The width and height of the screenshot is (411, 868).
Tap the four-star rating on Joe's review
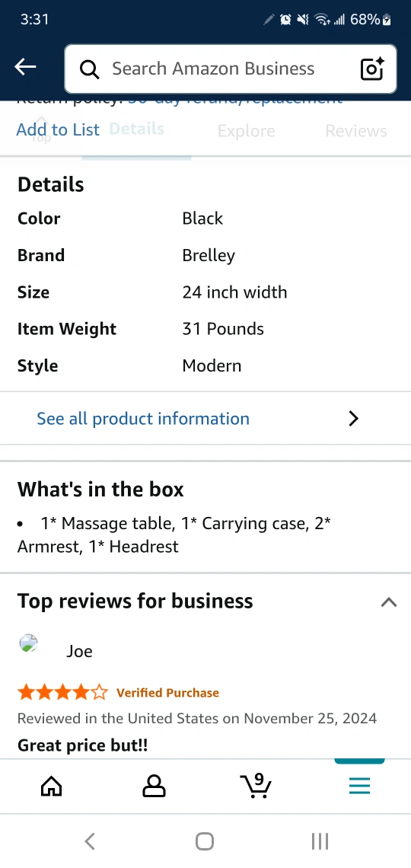point(62,692)
